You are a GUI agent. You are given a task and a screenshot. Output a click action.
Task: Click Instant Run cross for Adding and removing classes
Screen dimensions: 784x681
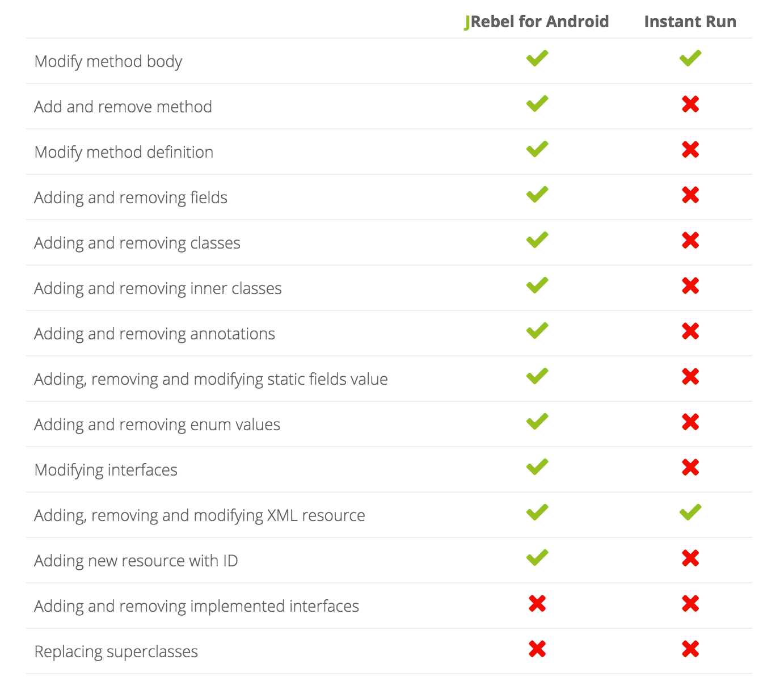click(690, 241)
